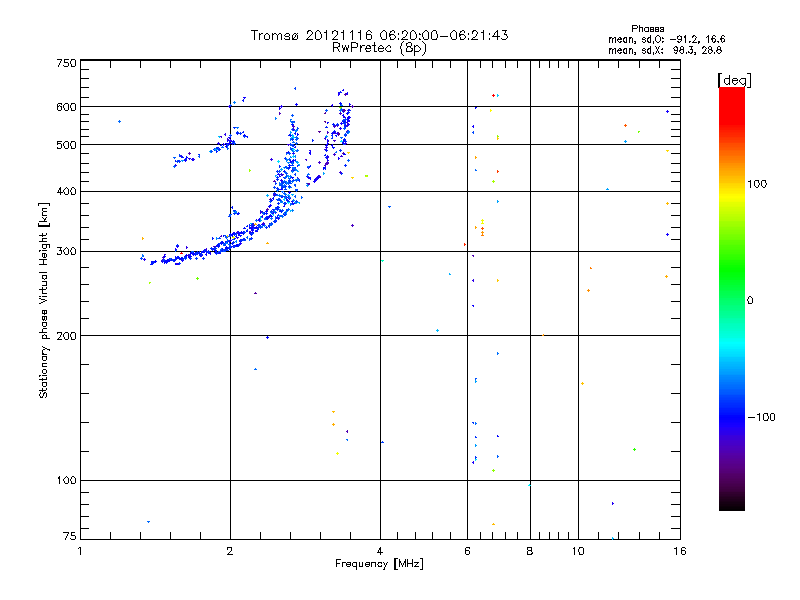Image resolution: width=800 pixels, height=600 pixels.
Task: Click the y-axis tick label '750'
Action: [66, 63]
